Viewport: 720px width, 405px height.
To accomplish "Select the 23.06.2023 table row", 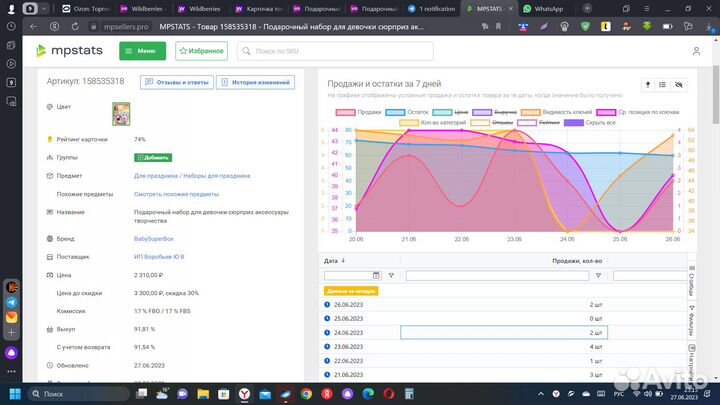I will point(503,347).
